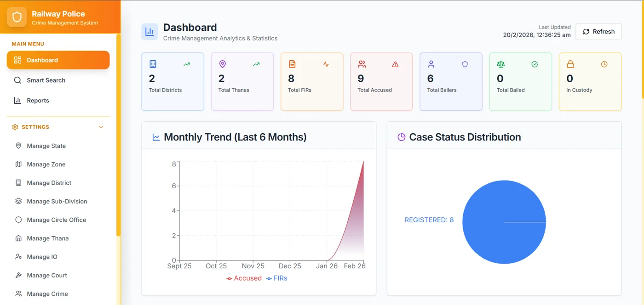
Task: Click building icon on Total Districts card
Action: pyautogui.click(x=153, y=64)
